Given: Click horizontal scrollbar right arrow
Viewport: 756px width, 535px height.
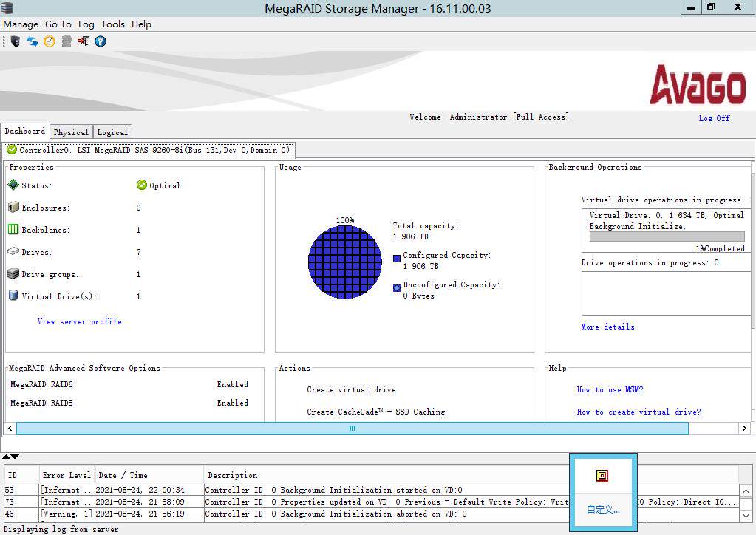Looking at the screenshot, I should pos(744,428).
